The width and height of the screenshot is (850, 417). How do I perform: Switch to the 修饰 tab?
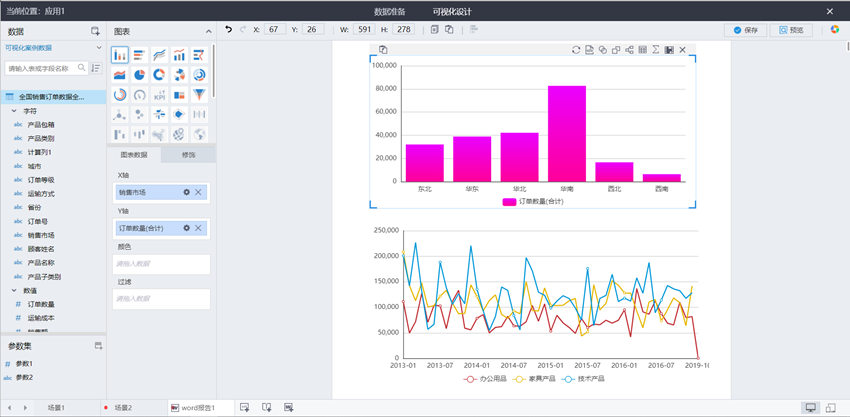click(188, 155)
